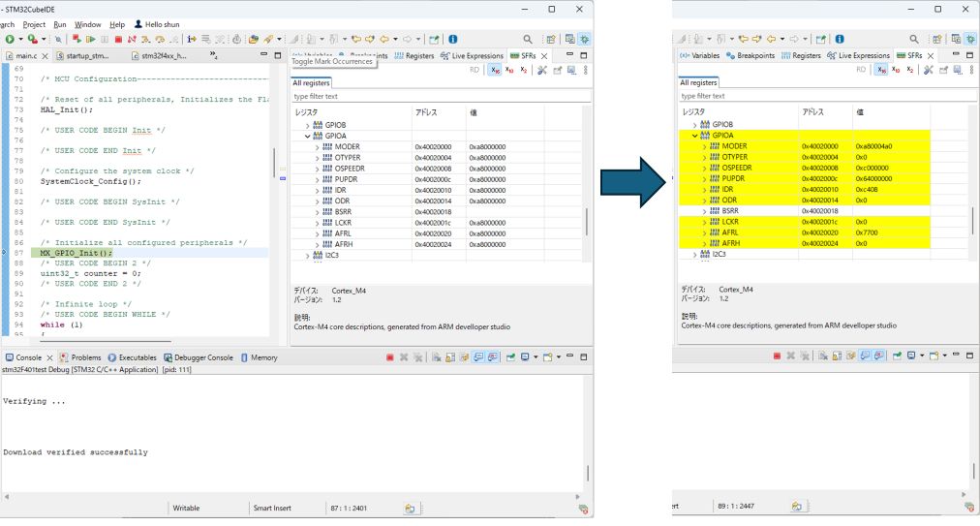Switch to decimal x10 format in right SFRs view

(x=897, y=70)
